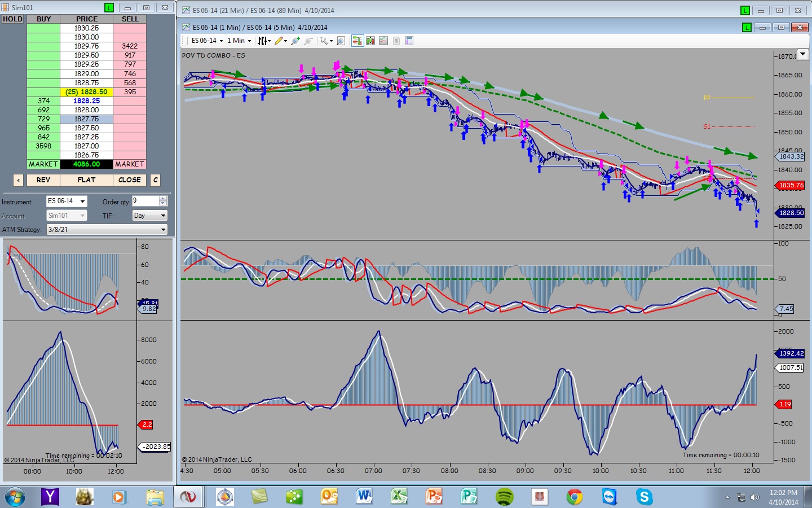The image size is (812, 508).
Task: Select the pencil drawing tools icon
Action: pyautogui.click(x=279, y=41)
